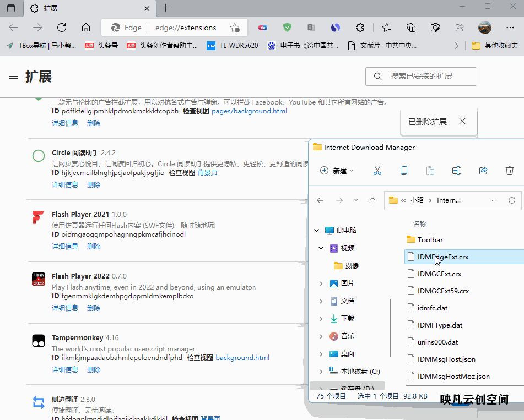Open the Favorites star-list icon in Edge toolbar

pos(387,28)
